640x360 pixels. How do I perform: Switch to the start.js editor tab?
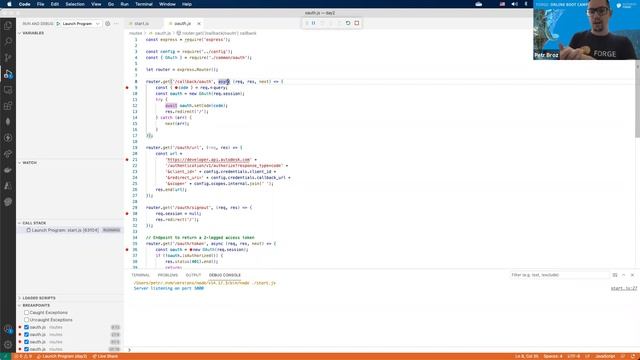click(x=142, y=24)
